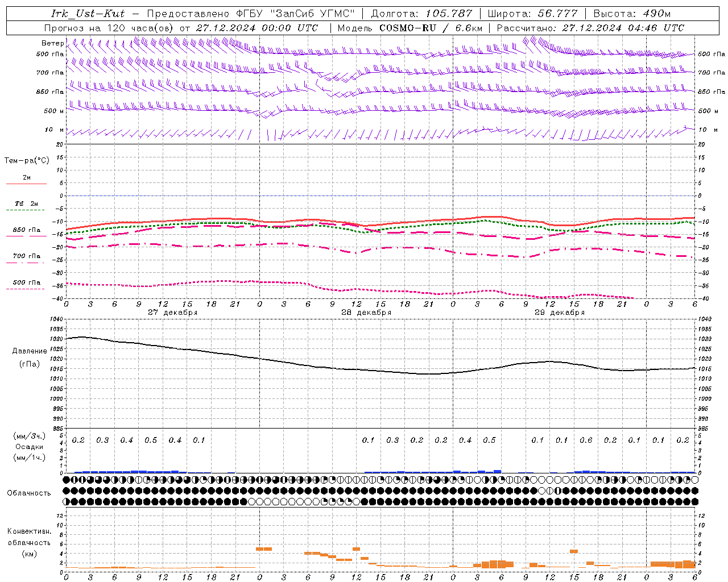The image size is (728, 582).
Task: Click the computed time Рассчитано: 27.12.2024 04:46 UTC
Action: coord(590,28)
